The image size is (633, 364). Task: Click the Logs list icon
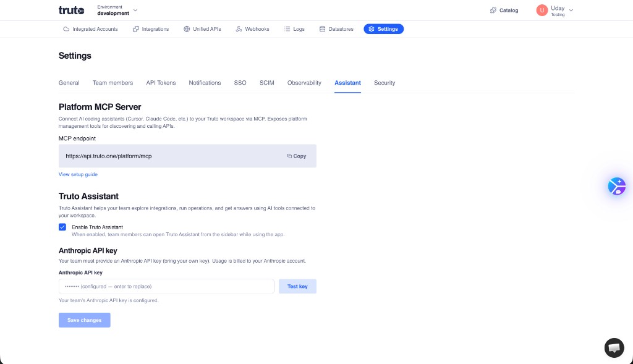click(x=287, y=29)
